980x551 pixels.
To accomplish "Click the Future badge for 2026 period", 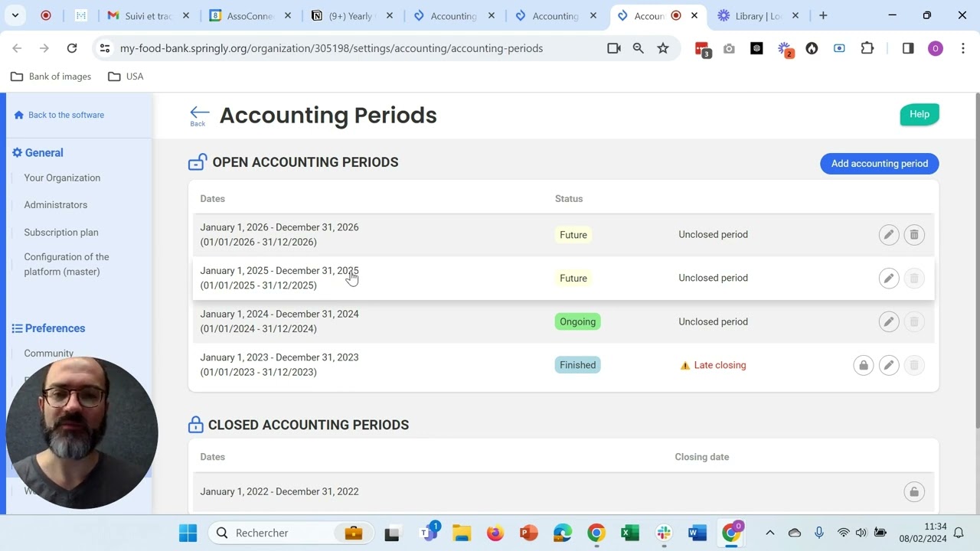I will tap(573, 235).
